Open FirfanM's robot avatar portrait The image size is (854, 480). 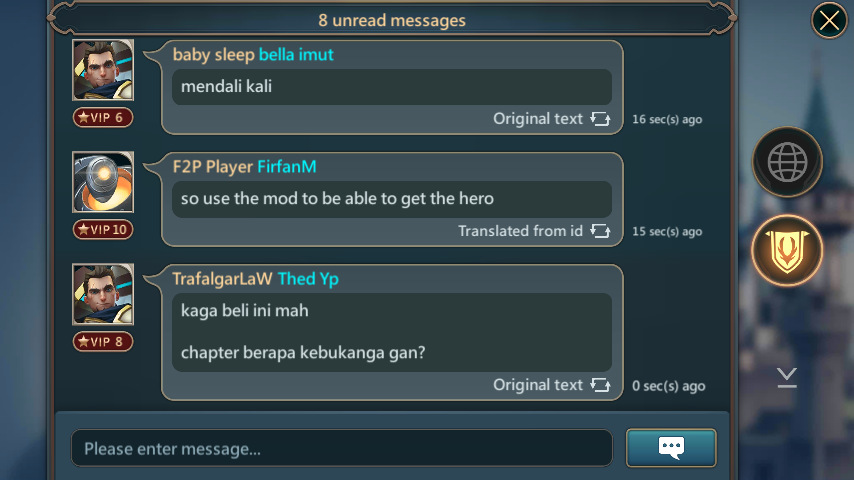point(103,182)
